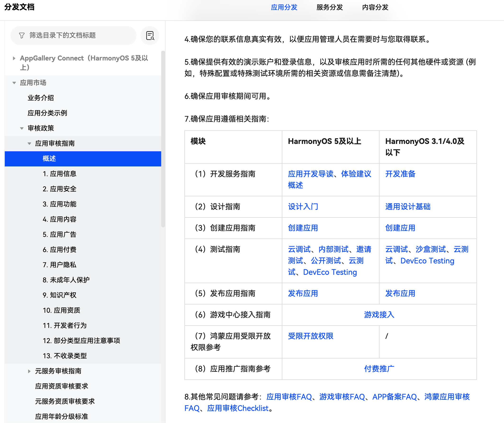Open the 应用审核Checklist link

tap(238, 408)
